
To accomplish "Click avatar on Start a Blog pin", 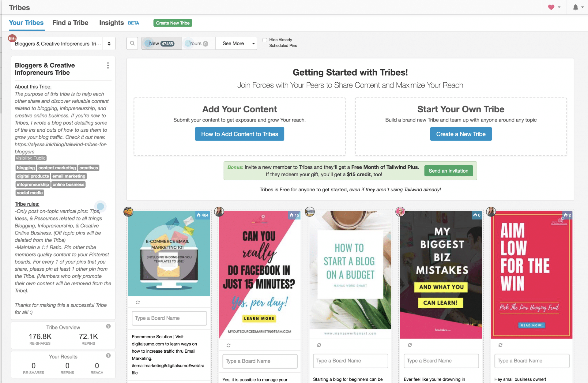I will tap(310, 212).
